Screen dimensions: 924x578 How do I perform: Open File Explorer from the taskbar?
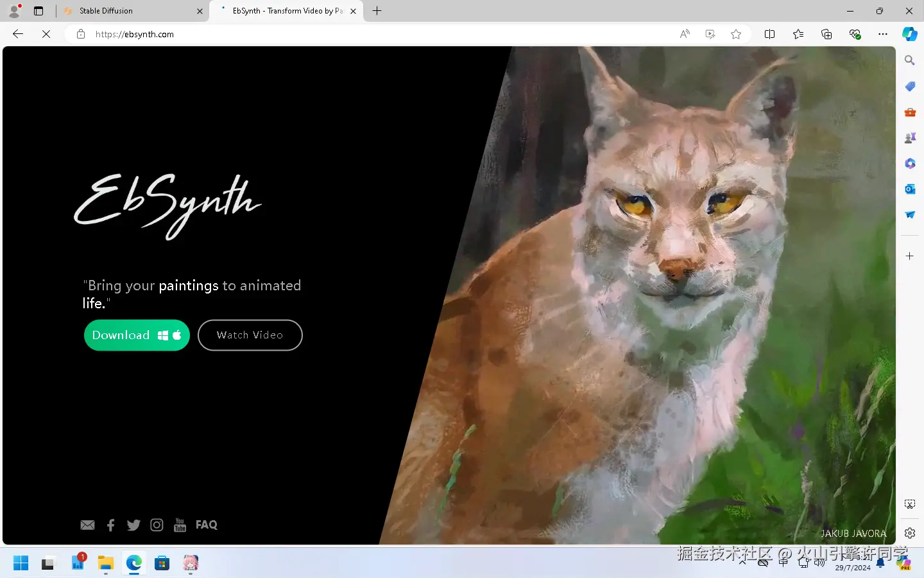point(105,563)
